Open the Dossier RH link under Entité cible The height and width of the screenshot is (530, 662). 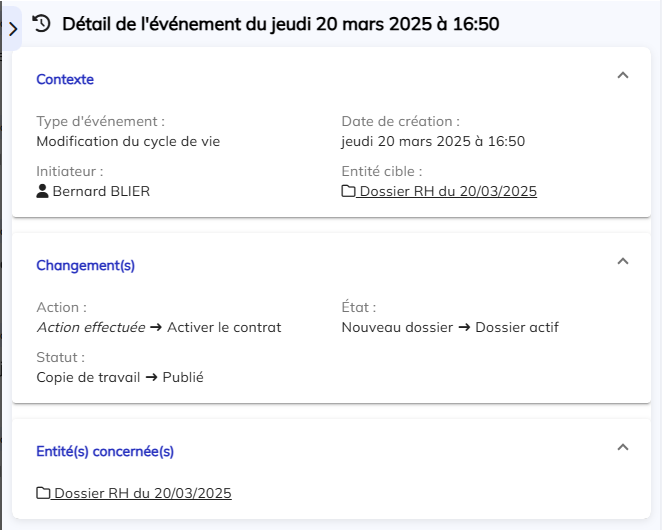tap(447, 191)
